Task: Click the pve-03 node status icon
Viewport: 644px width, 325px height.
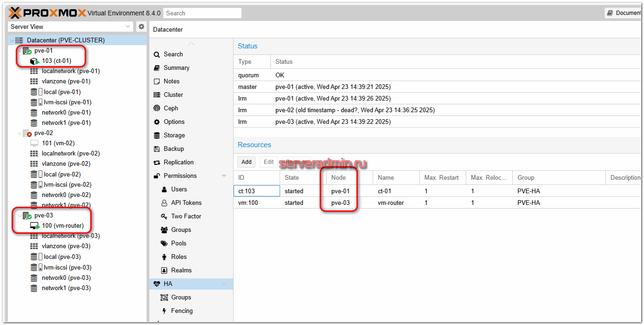Action: coord(27,216)
